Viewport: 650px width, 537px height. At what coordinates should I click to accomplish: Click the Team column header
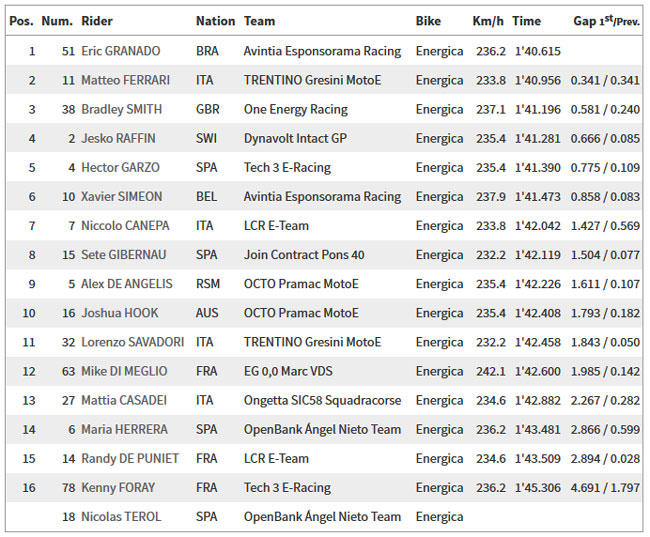coord(259,21)
